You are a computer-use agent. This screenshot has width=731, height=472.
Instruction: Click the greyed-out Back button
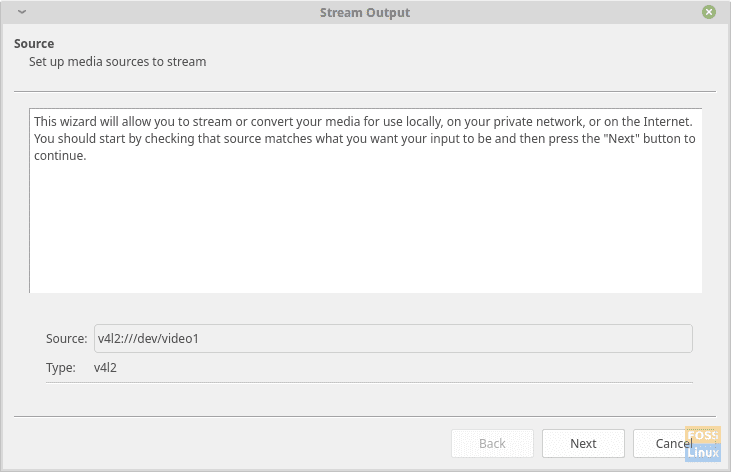[492, 443]
